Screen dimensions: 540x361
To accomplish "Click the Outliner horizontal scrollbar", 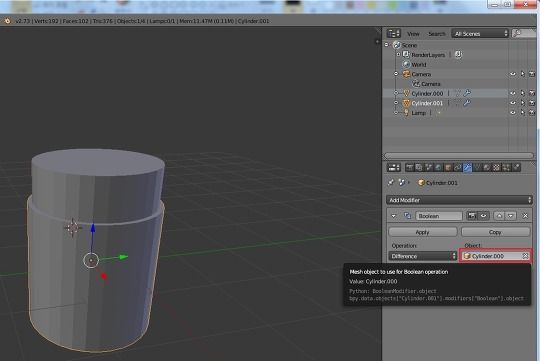I will pyautogui.click(x=459, y=155).
